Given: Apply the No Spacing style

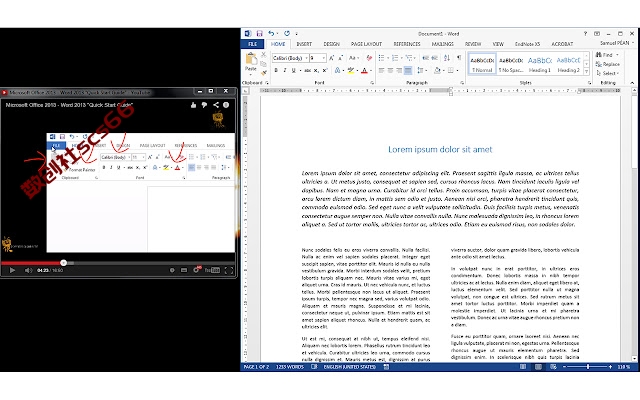Looking at the screenshot, I should pos(511,64).
